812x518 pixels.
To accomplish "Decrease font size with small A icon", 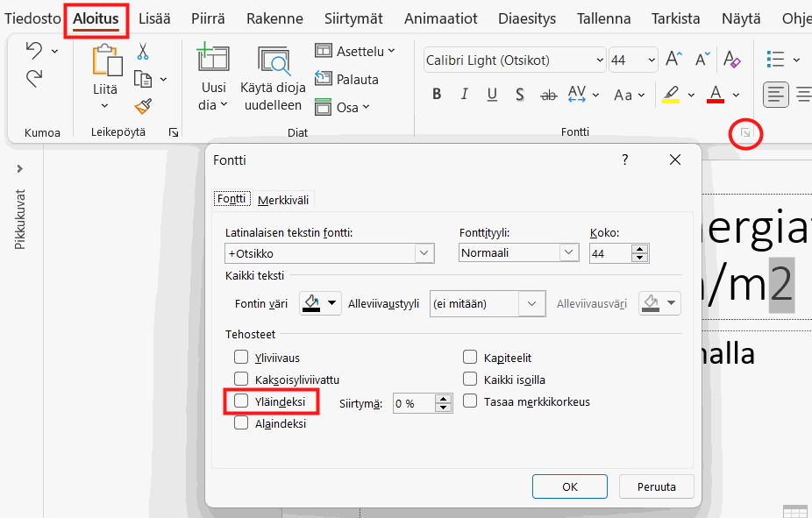I will pyautogui.click(x=702, y=59).
